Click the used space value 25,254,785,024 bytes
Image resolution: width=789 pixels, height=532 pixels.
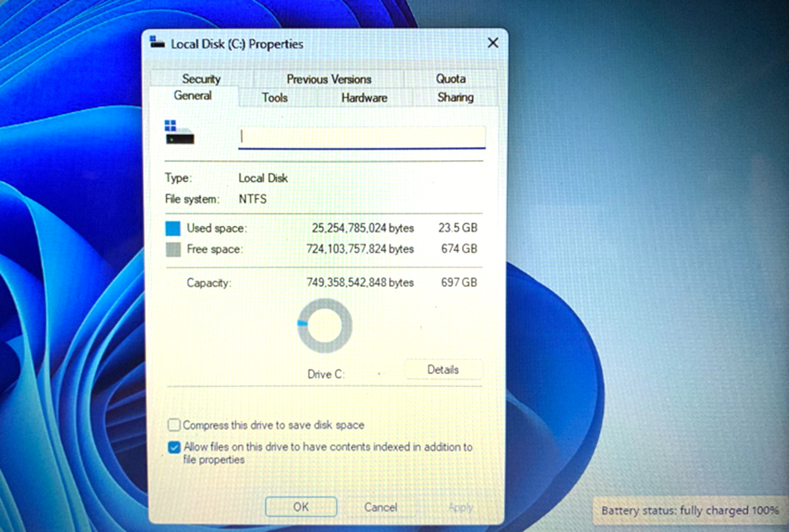(363, 228)
